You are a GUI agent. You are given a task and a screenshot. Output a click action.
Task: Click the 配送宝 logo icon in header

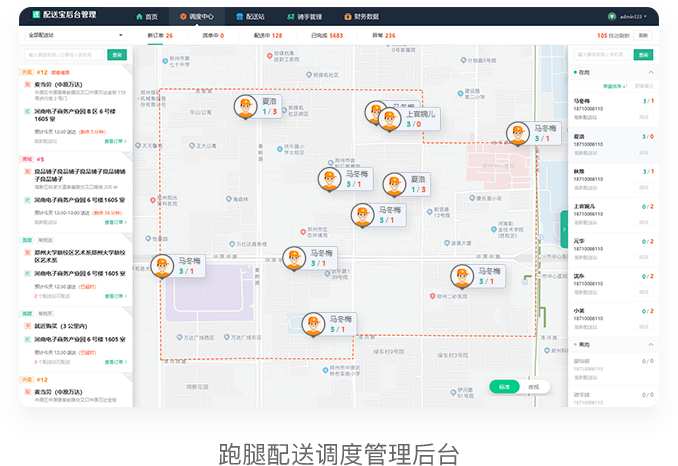point(36,16)
